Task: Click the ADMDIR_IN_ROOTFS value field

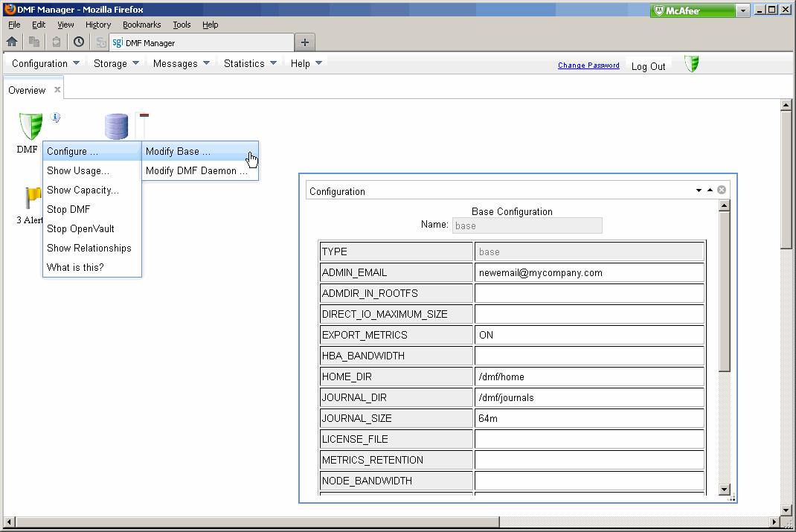Action: click(589, 293)
